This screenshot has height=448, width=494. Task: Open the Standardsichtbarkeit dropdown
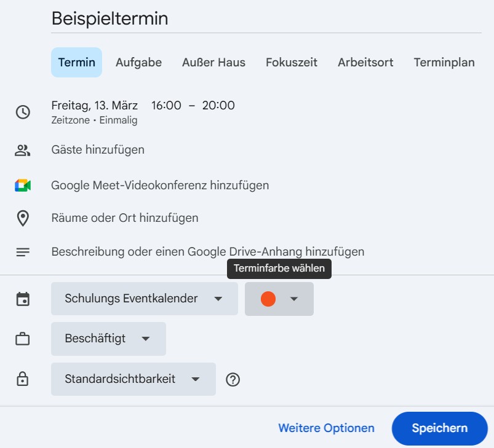tap(133, 379)
